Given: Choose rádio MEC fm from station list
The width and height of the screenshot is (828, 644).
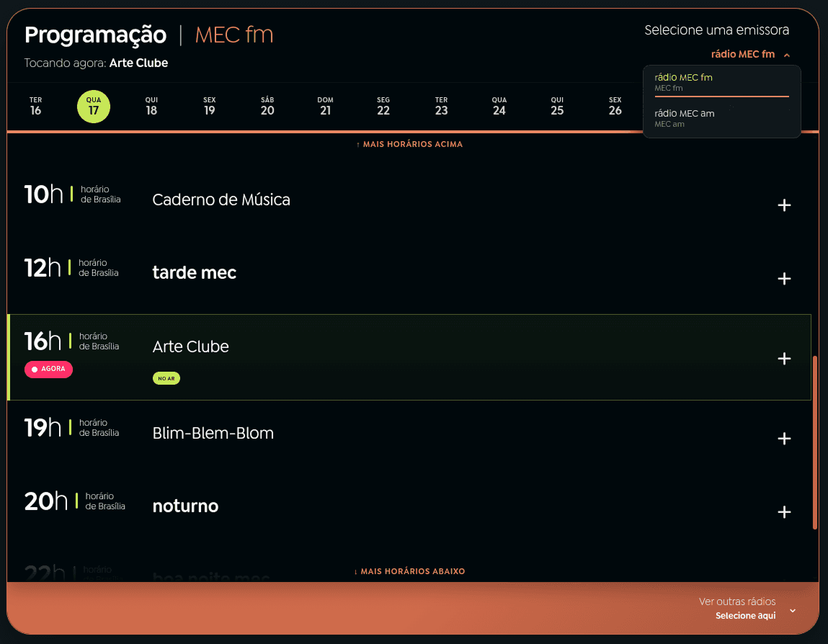Looking at the screenshot, I should tap(721, 82).
